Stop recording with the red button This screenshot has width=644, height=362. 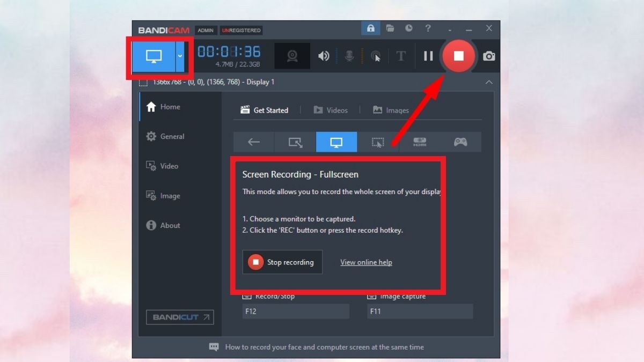[458, 56]
